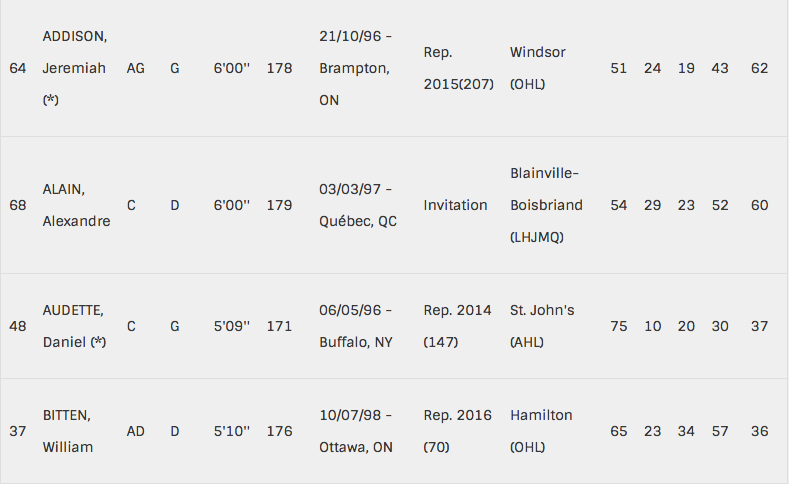Click Rep. 2014 (147) draft cell

[x=457, y=326]
